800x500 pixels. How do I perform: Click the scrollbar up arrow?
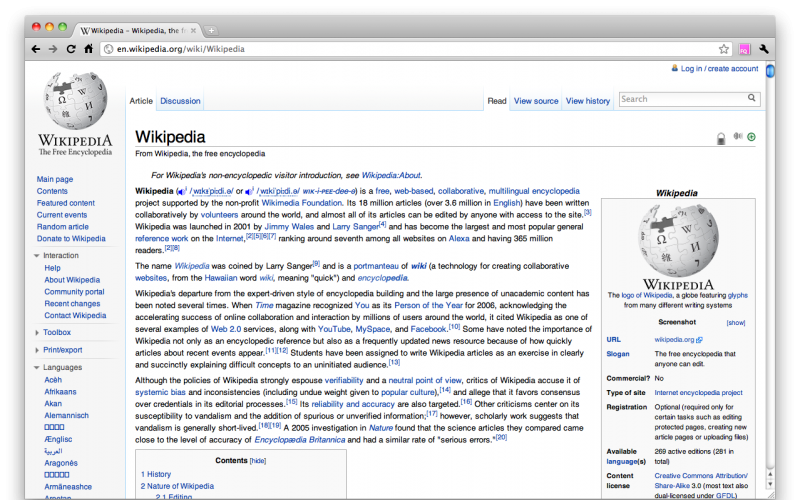(x=770, y=474)
